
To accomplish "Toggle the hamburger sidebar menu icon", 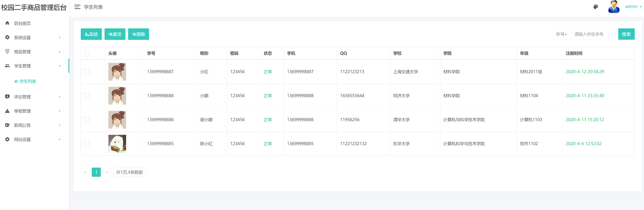I will click(x=77, y=7).
